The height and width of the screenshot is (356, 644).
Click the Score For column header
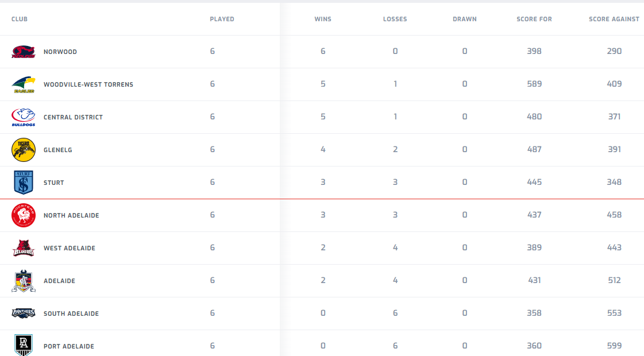pyautogui.click(x=534, y=20)
